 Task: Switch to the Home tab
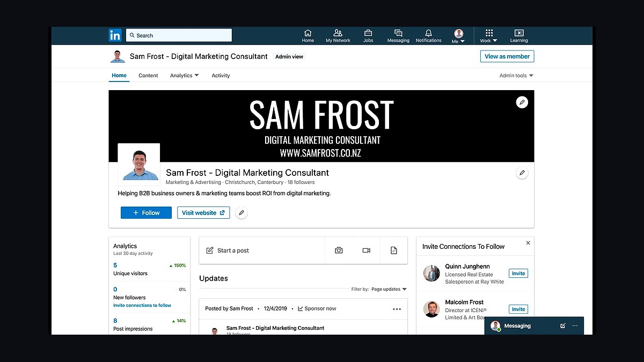(119, 76)
